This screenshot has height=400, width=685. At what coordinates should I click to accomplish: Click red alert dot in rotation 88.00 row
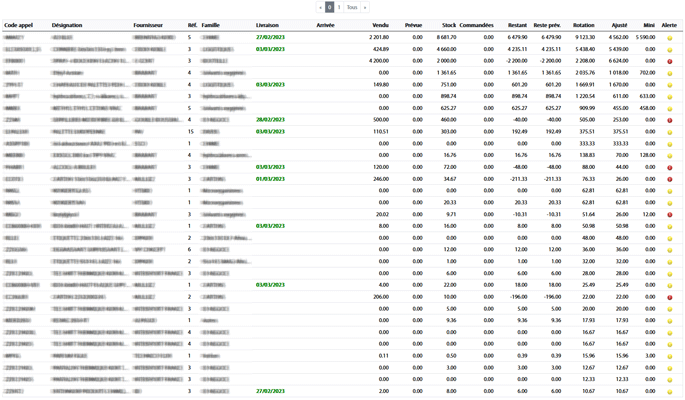click(669, 168)
